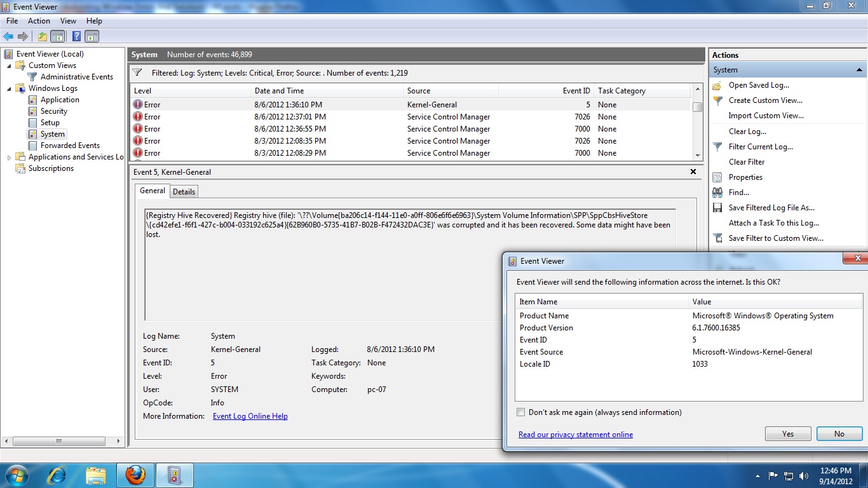Click the Clear Filter action

click(x=747, y=162)
